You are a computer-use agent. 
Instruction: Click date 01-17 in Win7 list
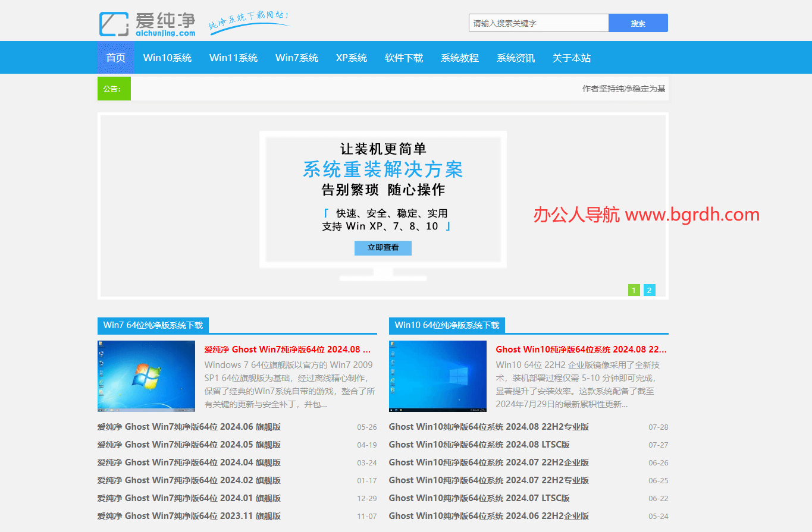367,481
